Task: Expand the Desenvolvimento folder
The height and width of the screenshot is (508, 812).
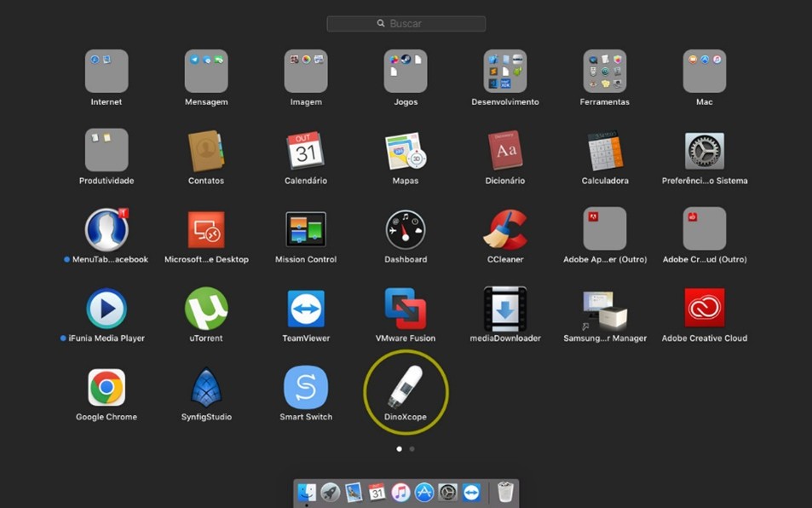Action: 505,72
